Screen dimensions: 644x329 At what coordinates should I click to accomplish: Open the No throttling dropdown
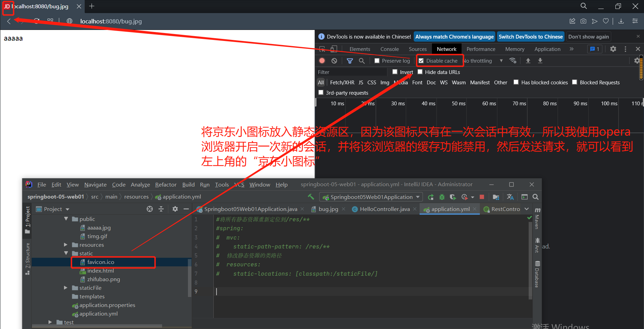(x=483, y=61)
